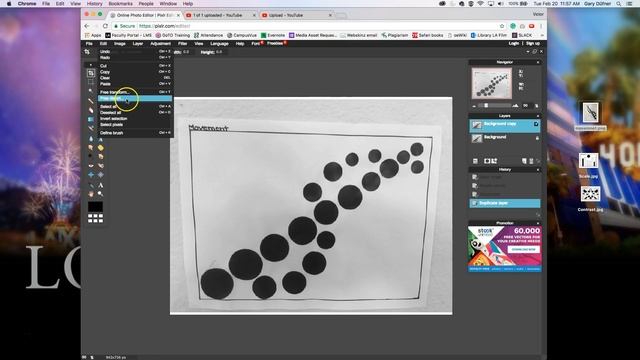640x360 pixels.
Task: Select the Bloat tool
Action: pos(91,175)
